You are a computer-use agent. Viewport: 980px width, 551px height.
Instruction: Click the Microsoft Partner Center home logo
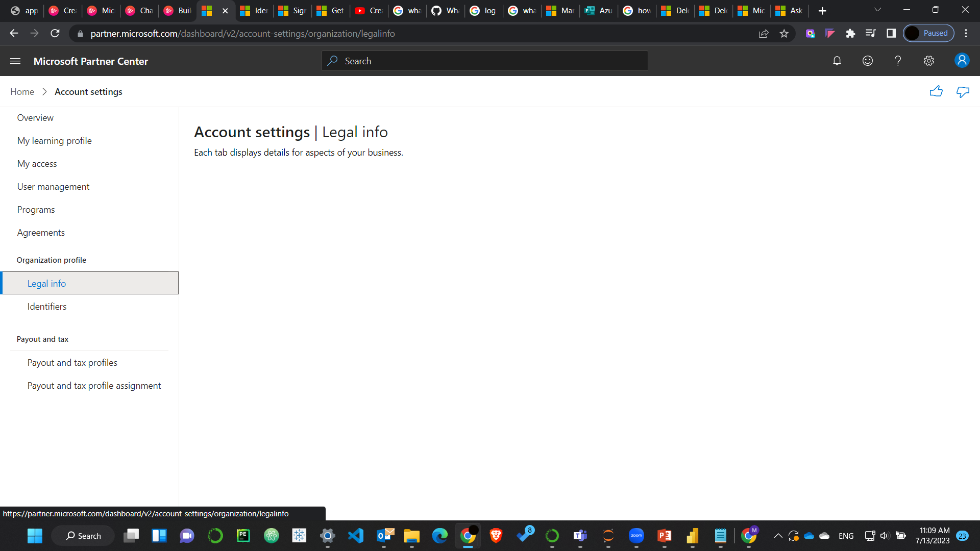click(x=91, y=61)
